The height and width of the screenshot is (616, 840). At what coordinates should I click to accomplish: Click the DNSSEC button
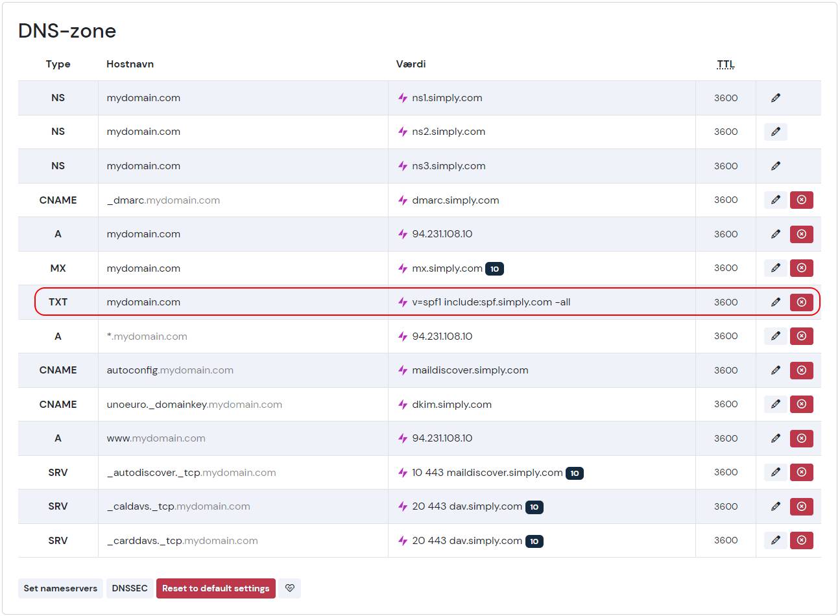point(130,588)
